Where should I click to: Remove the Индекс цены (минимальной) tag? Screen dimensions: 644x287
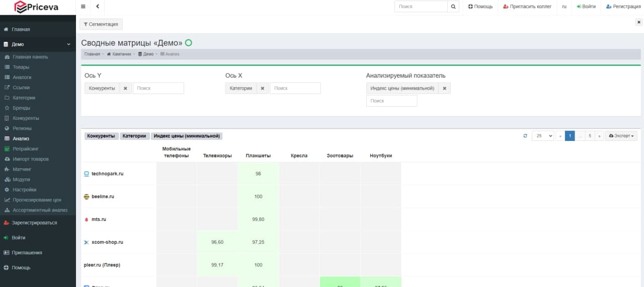[444, 88]
